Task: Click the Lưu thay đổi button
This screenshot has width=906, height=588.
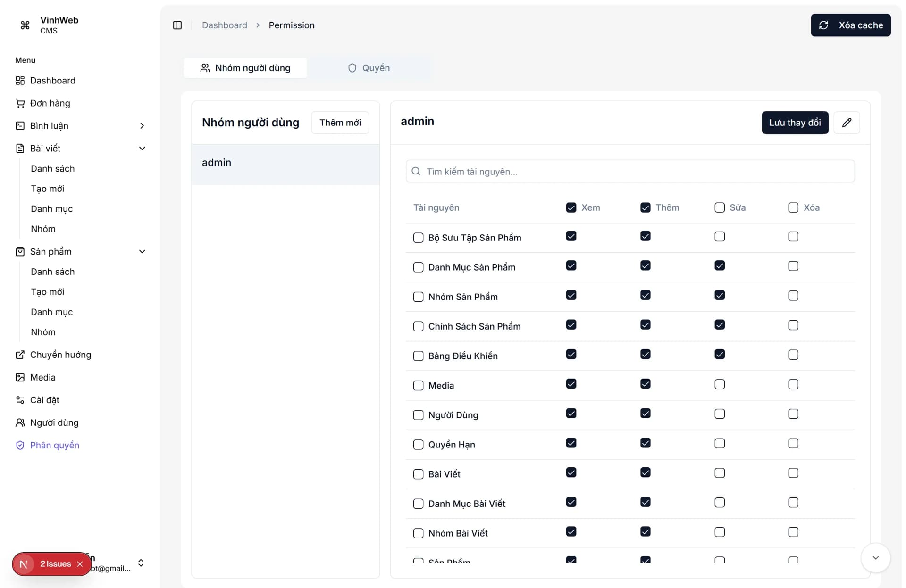Action: tap(795, 123)
